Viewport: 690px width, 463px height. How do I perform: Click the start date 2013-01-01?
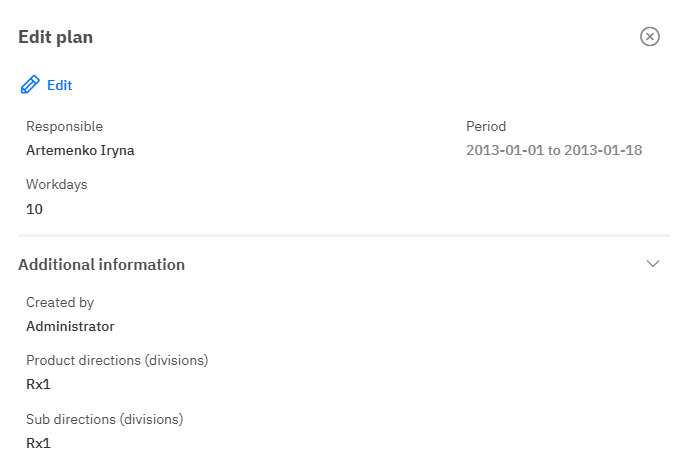tap(505, 151)
